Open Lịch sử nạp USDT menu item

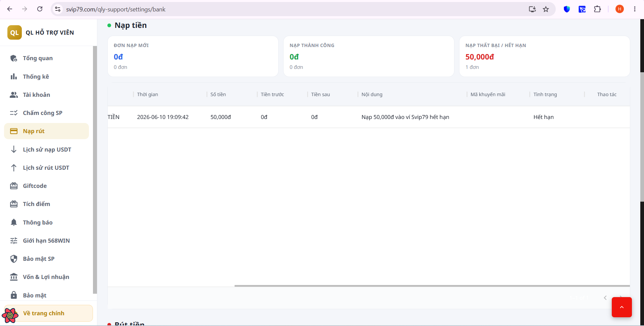coord(47,150)
